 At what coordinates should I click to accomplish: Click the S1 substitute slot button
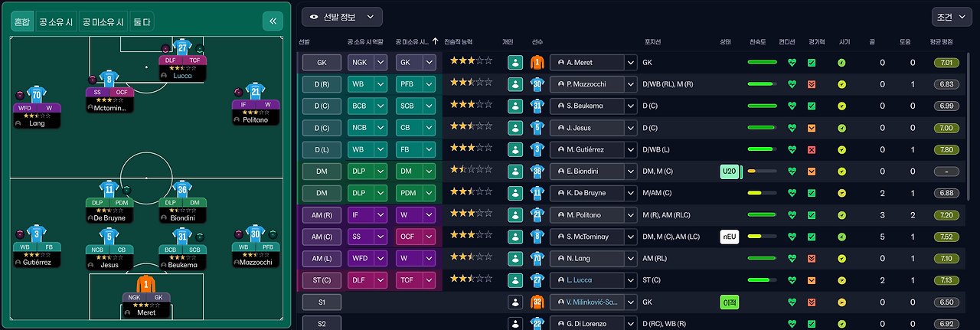click(322, 302)
